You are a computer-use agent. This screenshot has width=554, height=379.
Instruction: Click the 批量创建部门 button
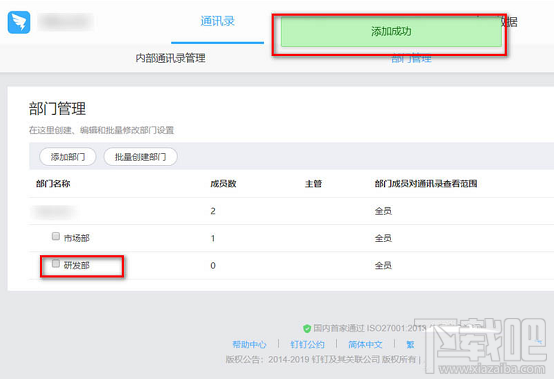(140, 156)
